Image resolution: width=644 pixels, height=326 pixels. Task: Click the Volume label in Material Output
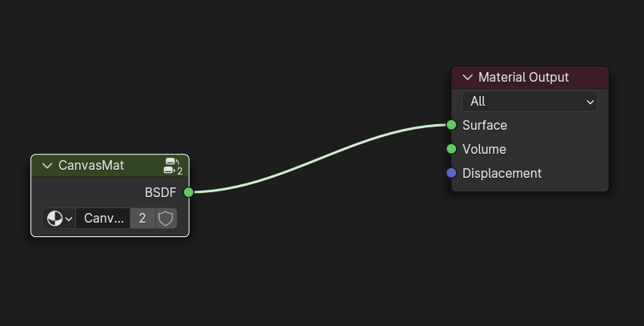(x=484, y=149)
